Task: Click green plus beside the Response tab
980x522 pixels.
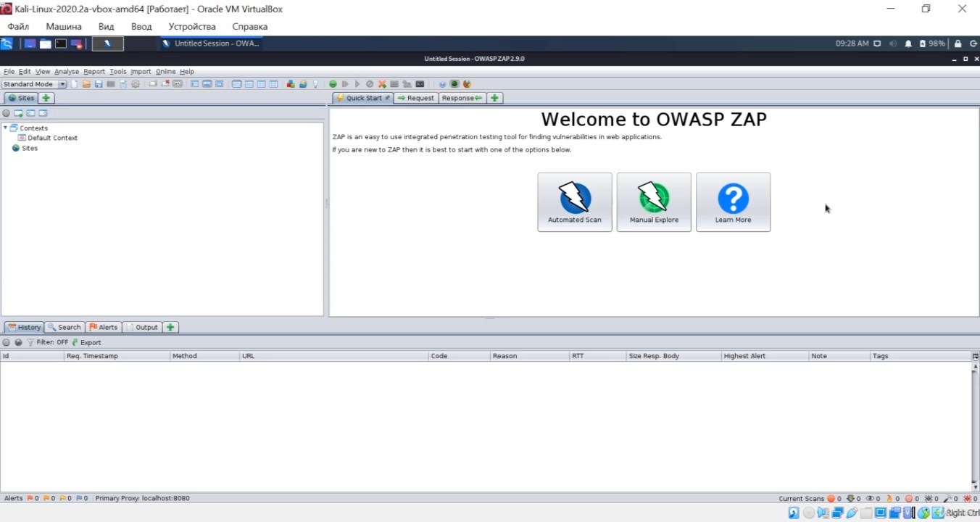Action: (495, 98)
